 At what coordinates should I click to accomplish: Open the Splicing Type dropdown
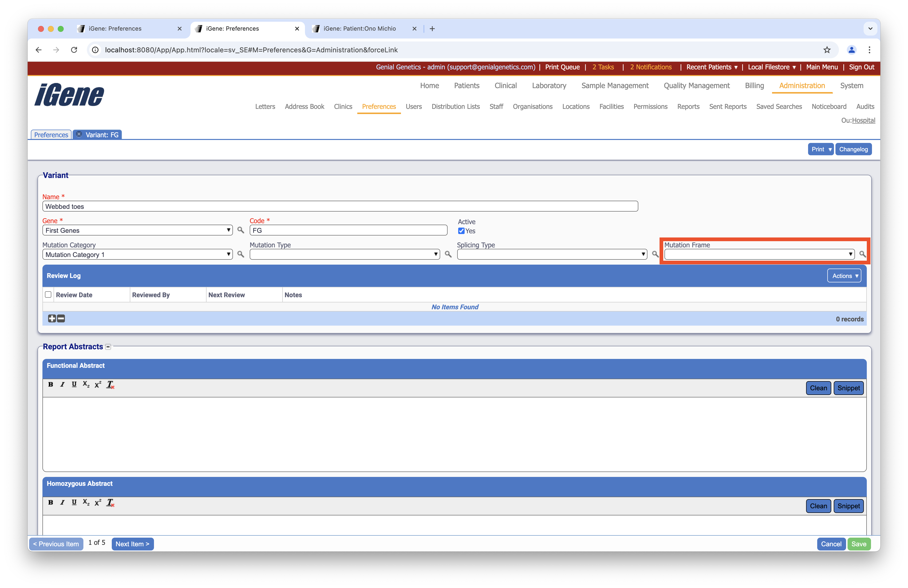[x=552, y=254]
